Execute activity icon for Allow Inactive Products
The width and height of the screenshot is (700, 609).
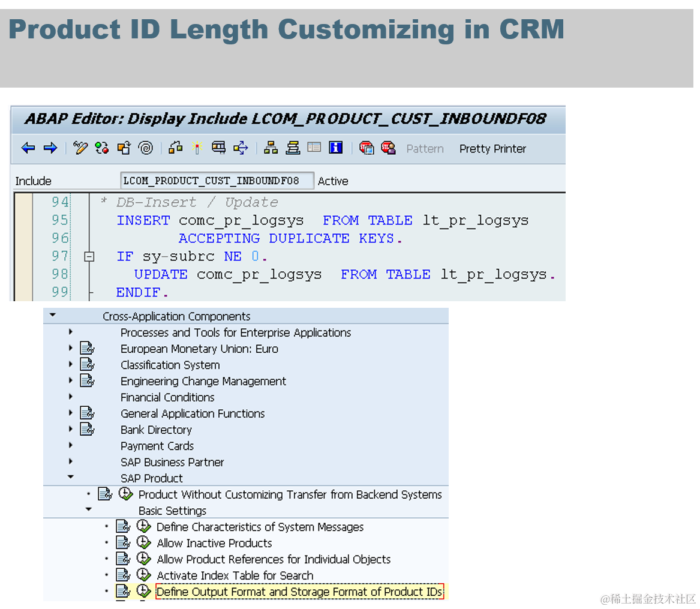[x=144, y=542]
